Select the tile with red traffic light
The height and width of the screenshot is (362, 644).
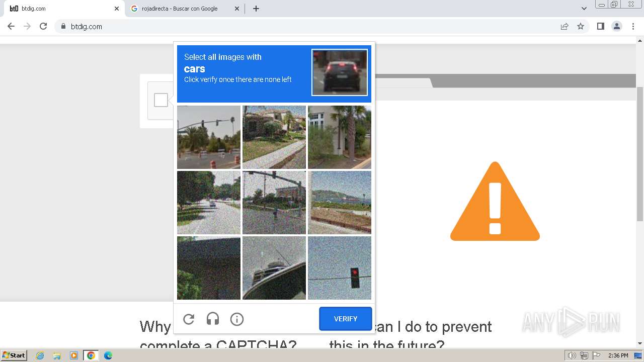340,268
